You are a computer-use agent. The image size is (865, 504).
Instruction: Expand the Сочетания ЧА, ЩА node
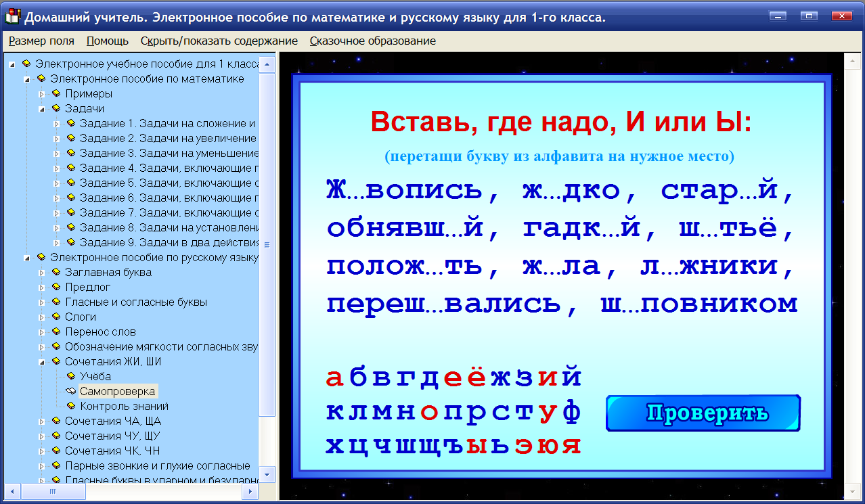[41, 421]
